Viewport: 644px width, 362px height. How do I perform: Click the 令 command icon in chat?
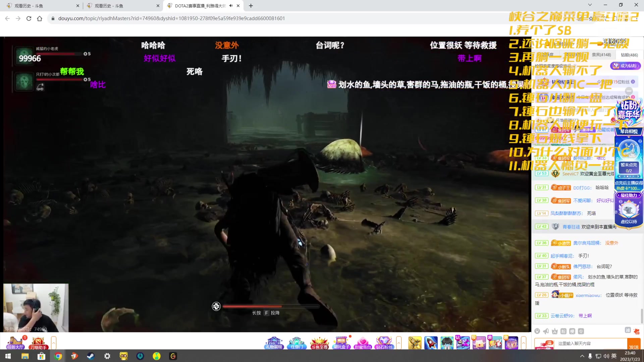(x=581, y=331)
